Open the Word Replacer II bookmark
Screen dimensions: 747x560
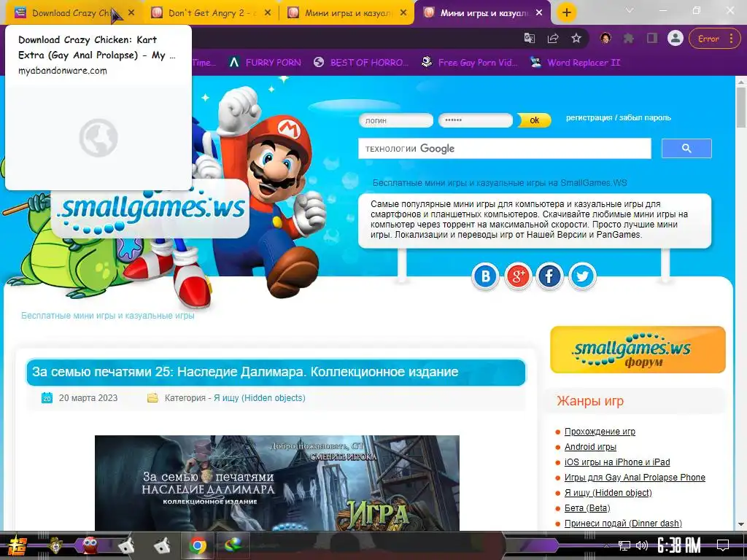576,63
